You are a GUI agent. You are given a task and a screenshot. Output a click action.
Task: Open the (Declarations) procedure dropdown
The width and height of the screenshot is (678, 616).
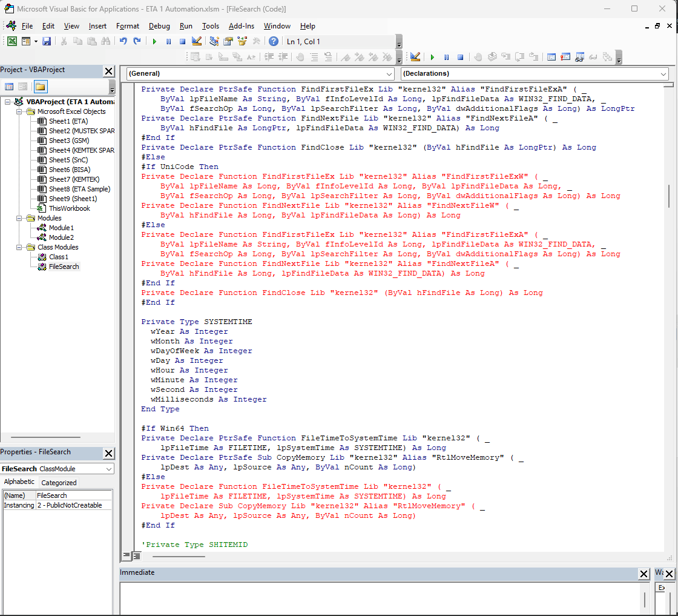pyautogui.click(x=663, y=74)
